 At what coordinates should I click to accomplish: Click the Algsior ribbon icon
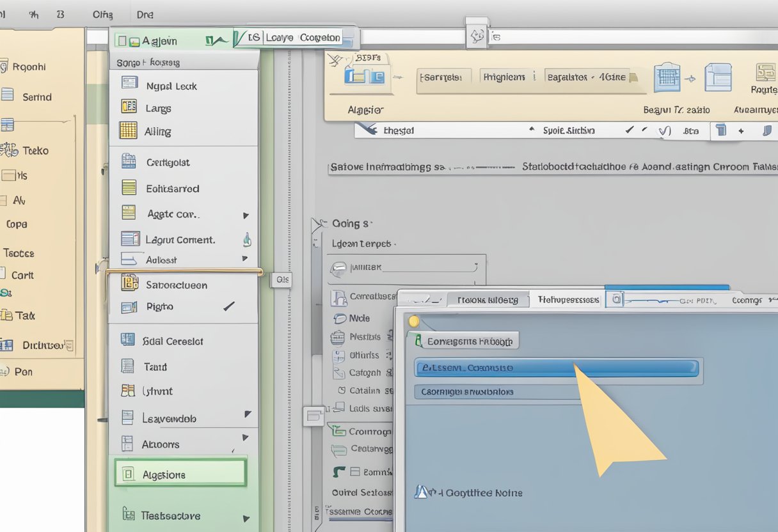pyautogui.click(x=363, y=77)
